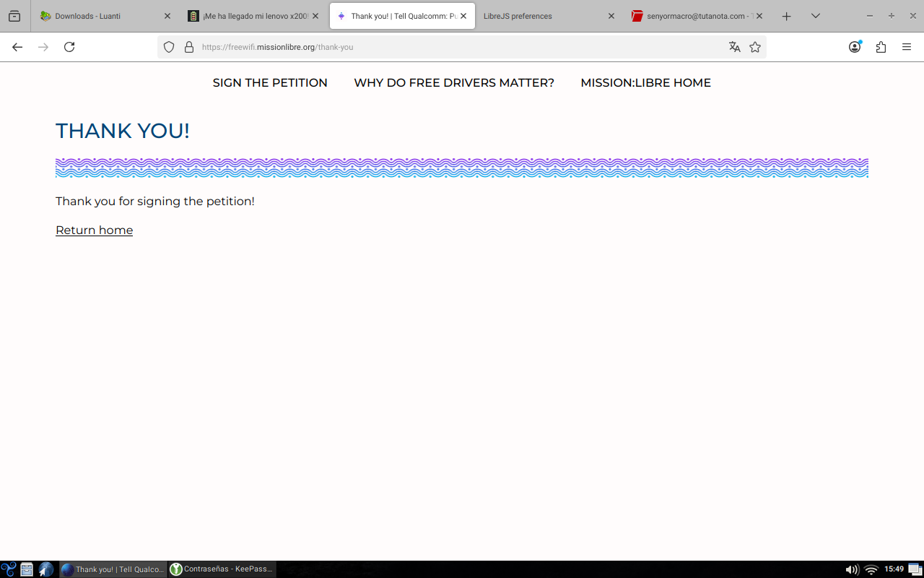Click the Return home link
The width and height of the screenshot is (924, 578).
pyautogui.click(x=94, y=230)
